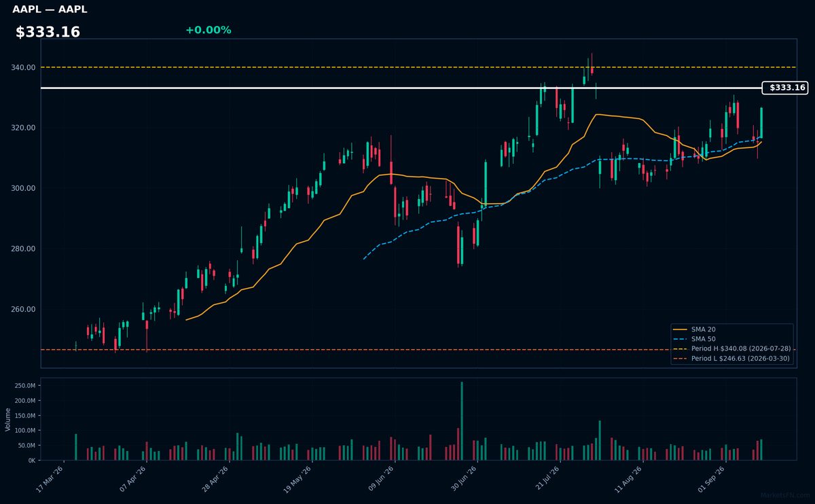Click the SMA 20 legend entry
This screenshot has width=815, height=504.
pyautogui.click(x=703, y=329)
